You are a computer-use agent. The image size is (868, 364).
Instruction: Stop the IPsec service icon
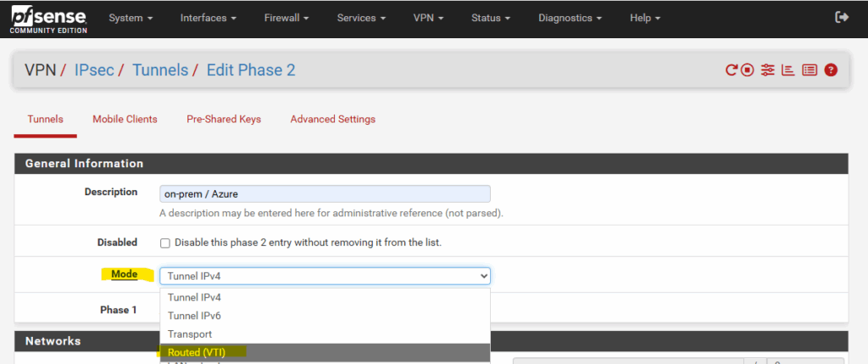pyautogui.click(x=748, y=70)
